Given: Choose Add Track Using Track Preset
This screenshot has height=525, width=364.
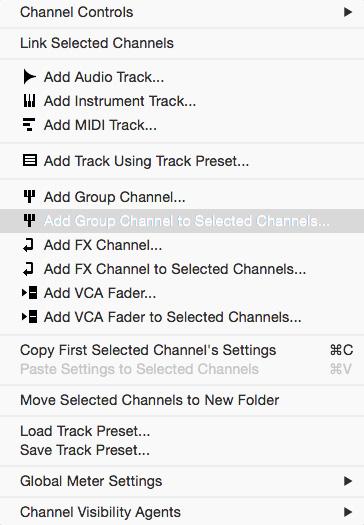Looking at the screenshot, I should 182,161.
